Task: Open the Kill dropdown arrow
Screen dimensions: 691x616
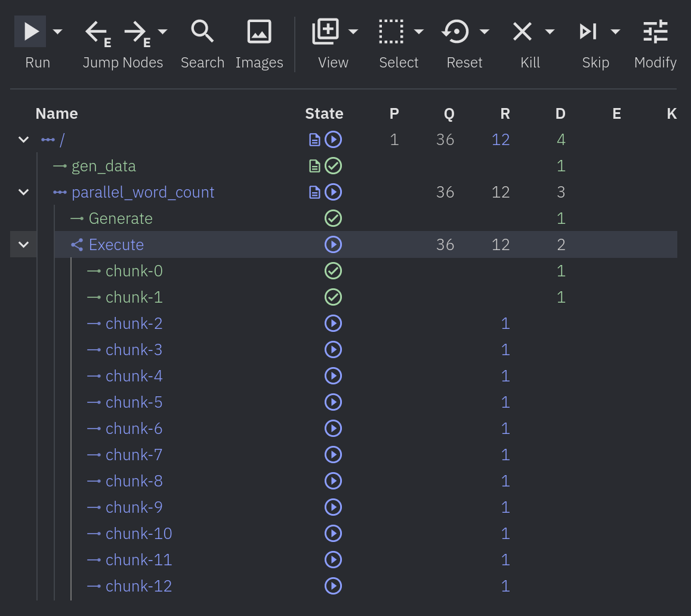Action: pos(550,31)
